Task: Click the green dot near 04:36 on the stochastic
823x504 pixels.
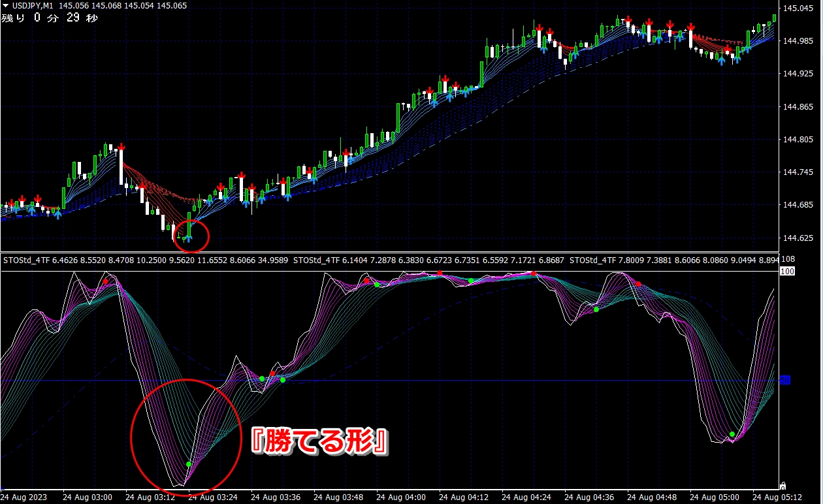Action: tap(596, 309)
